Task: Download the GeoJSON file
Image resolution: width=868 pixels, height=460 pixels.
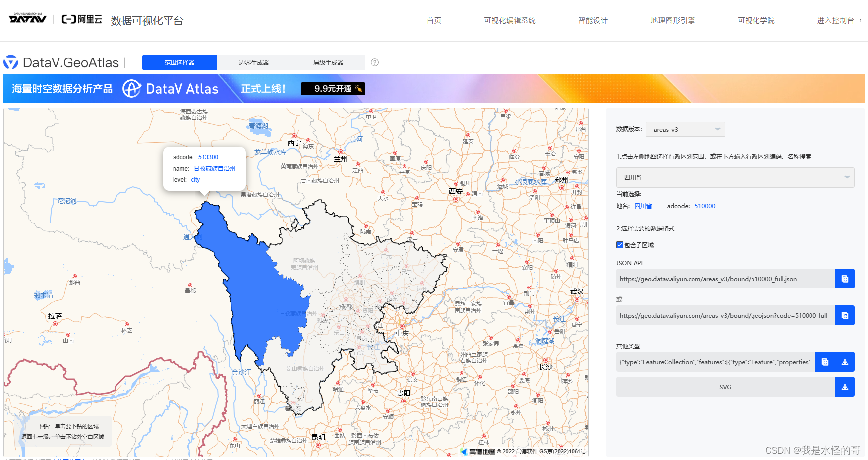Action: (845, 362)
